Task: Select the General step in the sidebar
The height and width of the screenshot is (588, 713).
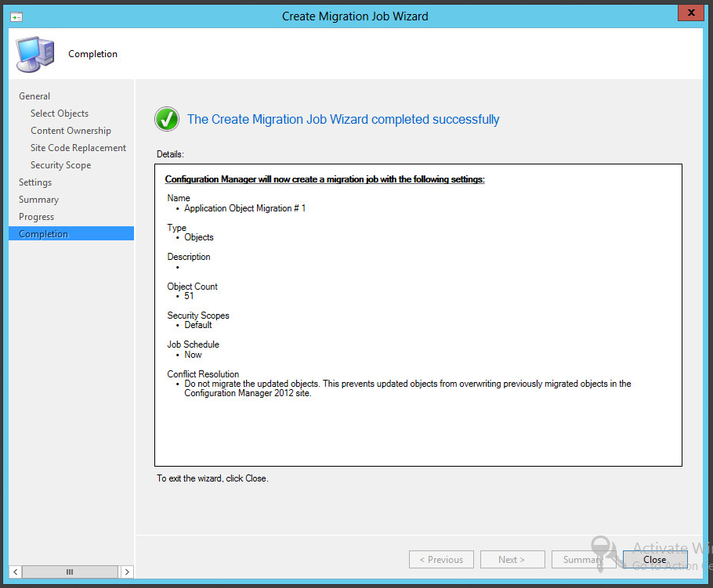Action: [34, 96]
